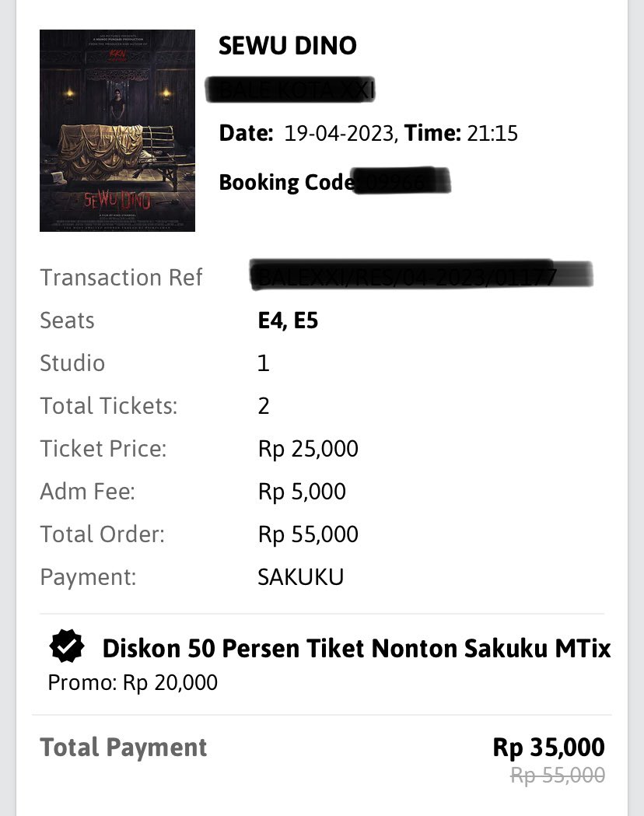Click the Total Tickets count value

tap(264, 406)
